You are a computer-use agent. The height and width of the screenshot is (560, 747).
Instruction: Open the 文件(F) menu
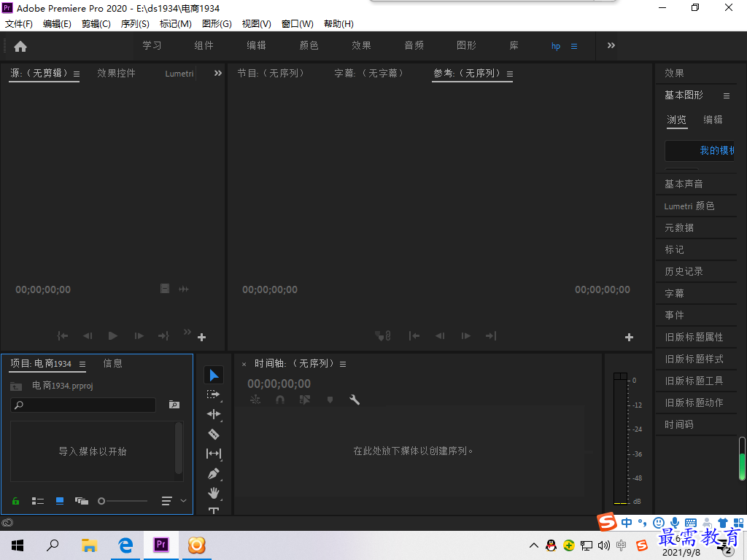(18, 24)
